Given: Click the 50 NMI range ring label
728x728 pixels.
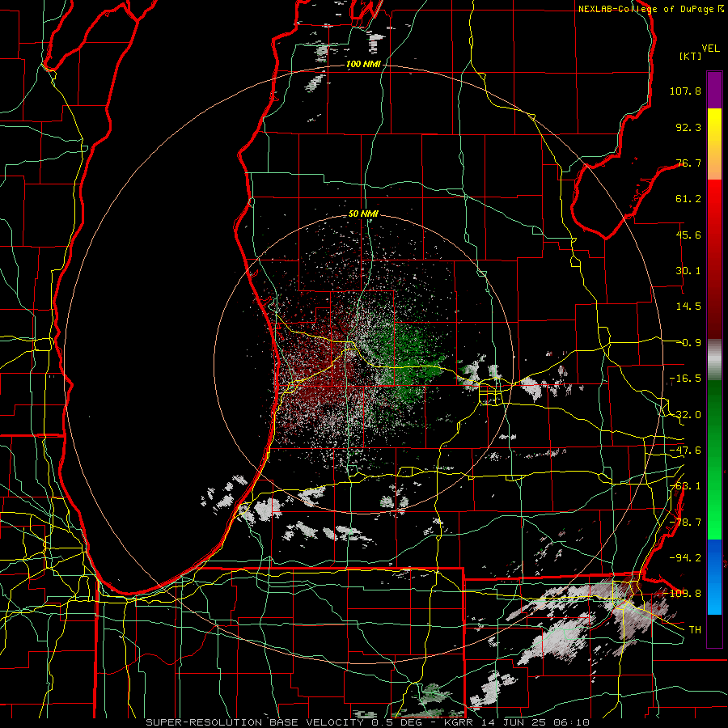Looking at the screenshot, I should 363,214.
